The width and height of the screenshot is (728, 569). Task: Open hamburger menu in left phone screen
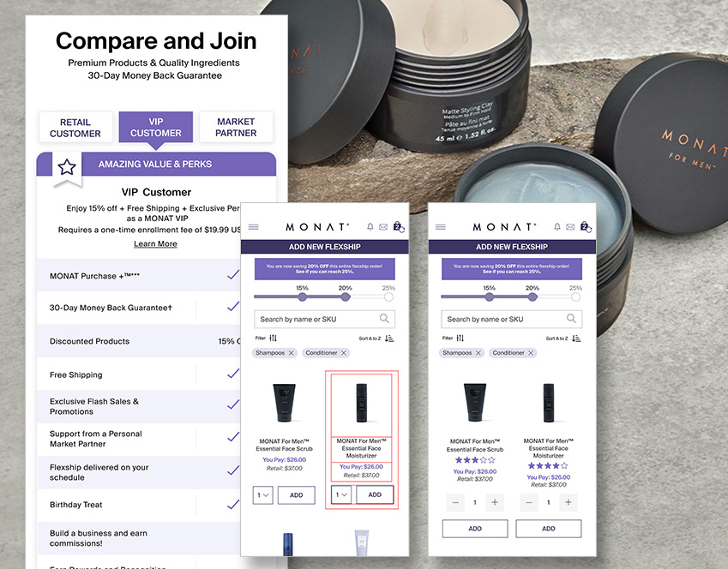(253, 227)
